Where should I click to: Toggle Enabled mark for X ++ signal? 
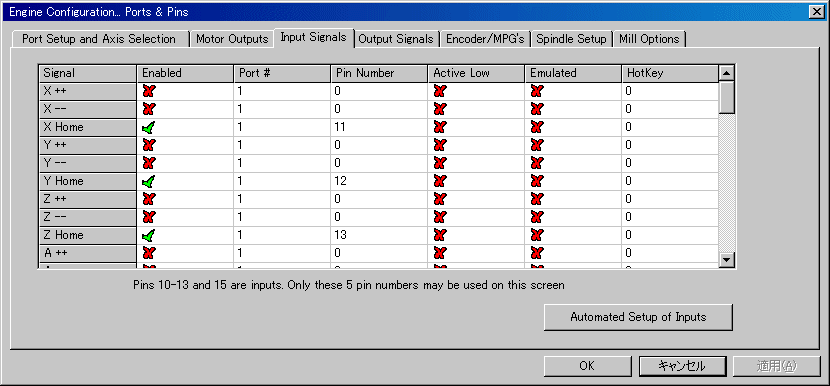point(149,91)
